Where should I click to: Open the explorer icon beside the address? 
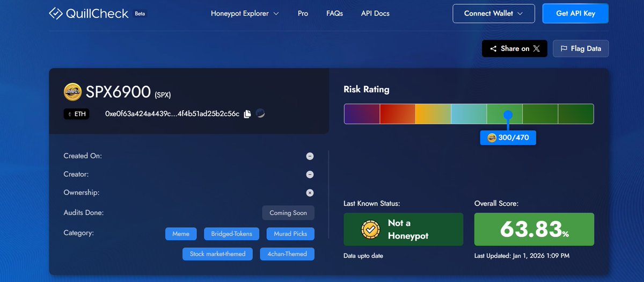click(x=260, y=113)
